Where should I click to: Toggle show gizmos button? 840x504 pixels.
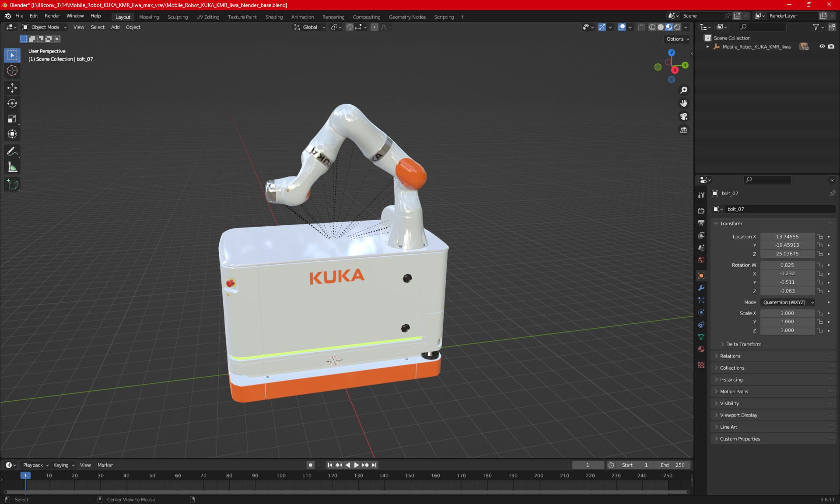coord(602,27)
